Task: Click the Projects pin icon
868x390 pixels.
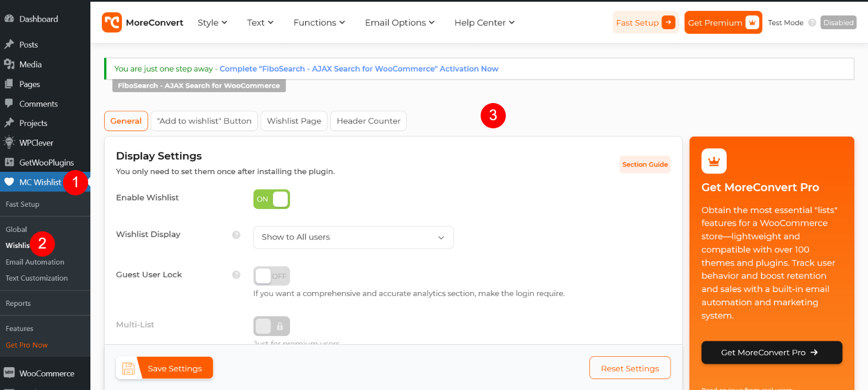Action: pos(9,123)
